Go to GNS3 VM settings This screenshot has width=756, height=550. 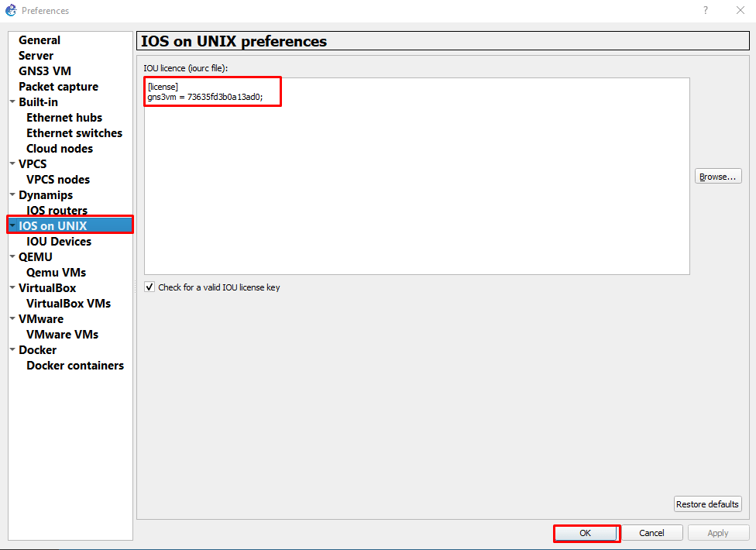45,70
